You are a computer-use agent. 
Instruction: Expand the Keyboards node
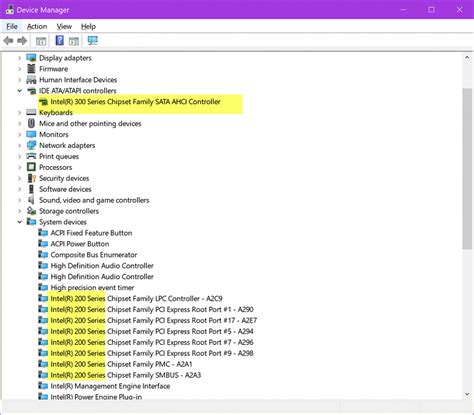[x=19, y=113]
